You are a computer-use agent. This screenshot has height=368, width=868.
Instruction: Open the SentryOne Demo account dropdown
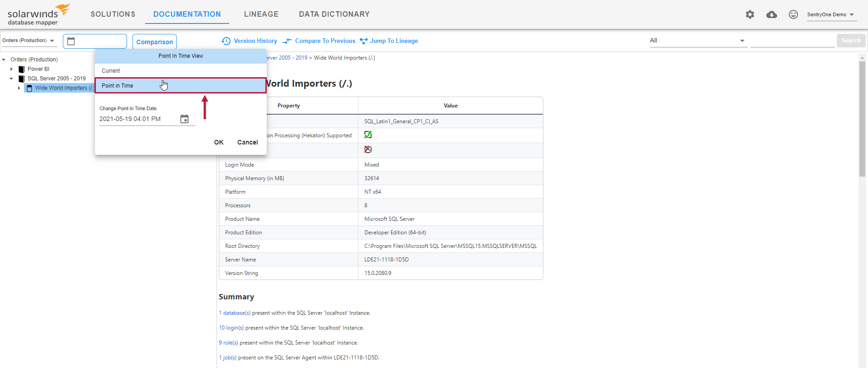tap(831, 15)
